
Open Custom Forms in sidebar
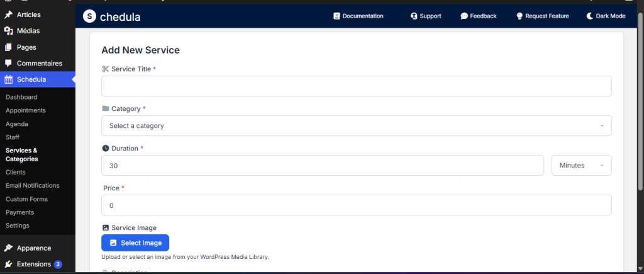click(26, 199)
